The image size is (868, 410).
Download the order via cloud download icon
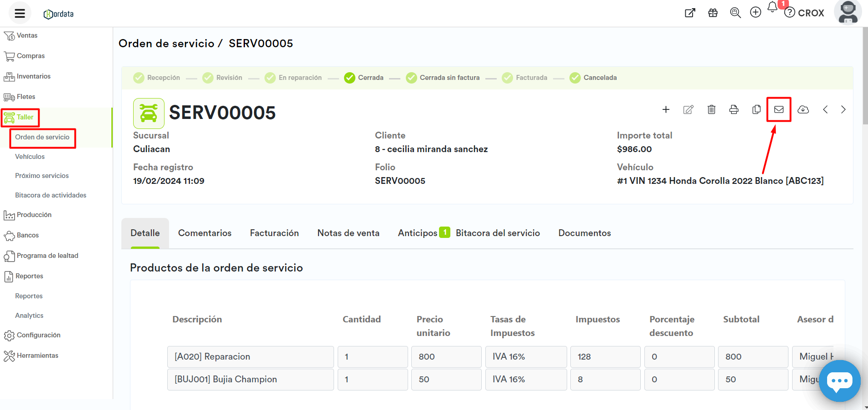pyautogui.click(x=803, y=109)
